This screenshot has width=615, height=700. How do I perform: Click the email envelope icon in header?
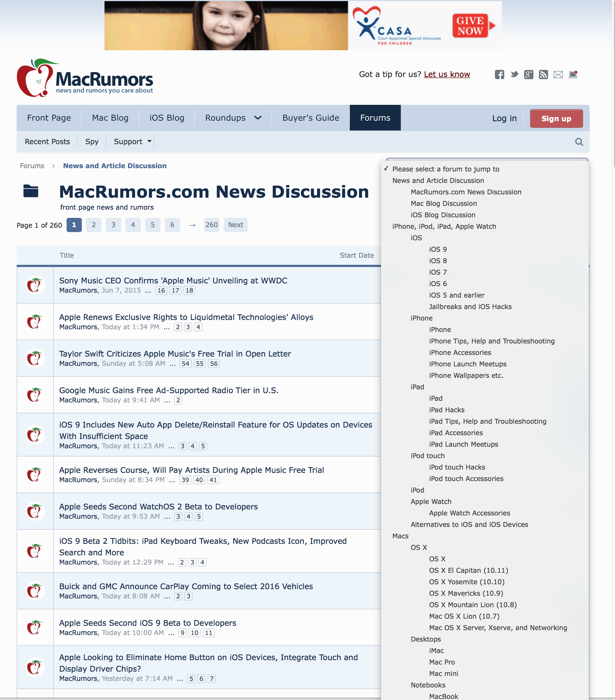[558, 74]
